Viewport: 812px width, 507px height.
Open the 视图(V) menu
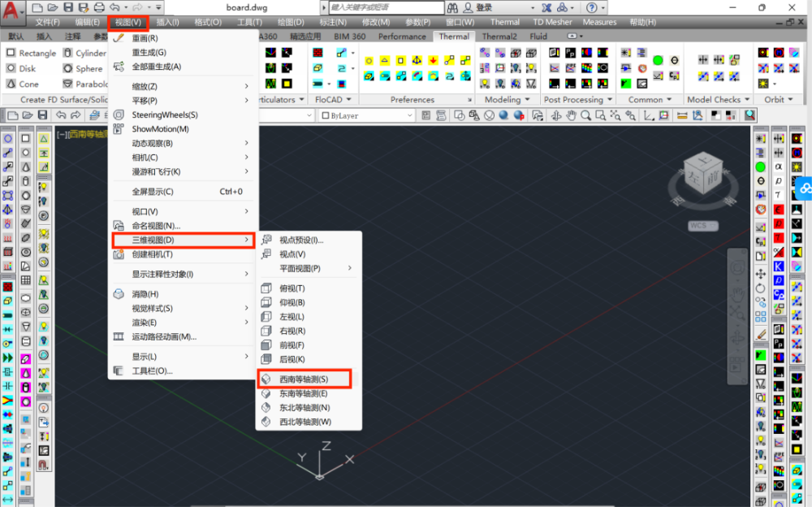(128, 22)
